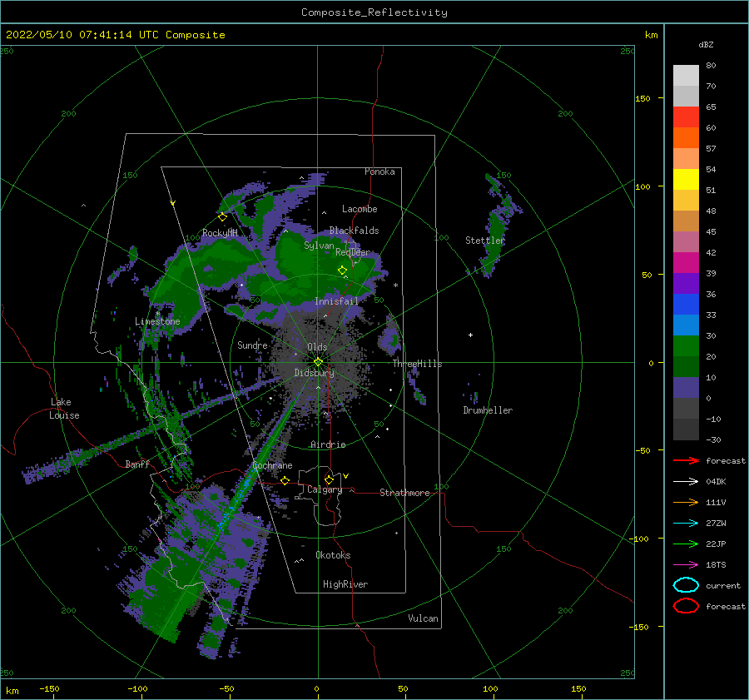The height and width of the screenshot is (700, 749).
Task: Select the yellow 51-54 dBZ swatch
Action: 686,180
